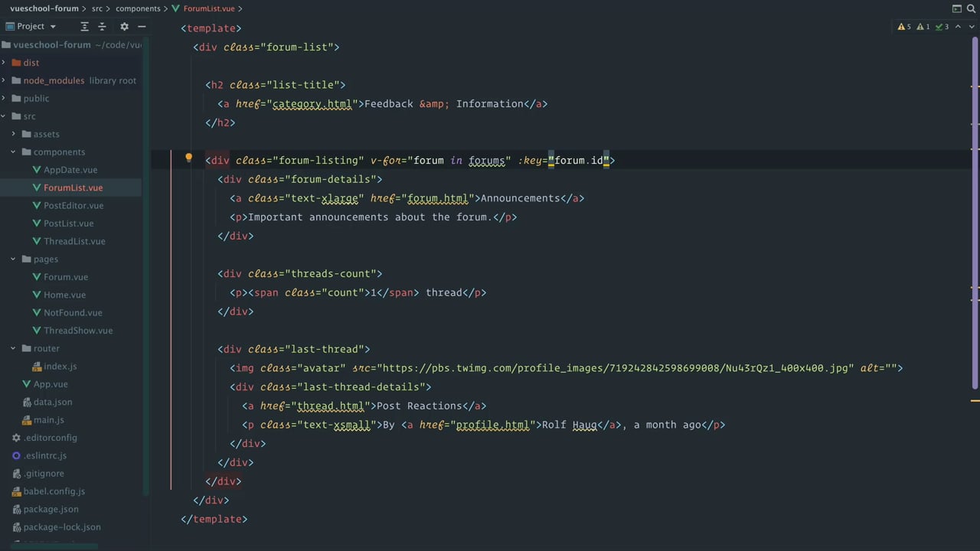The height and width of the screenshot is (551, 980).
Task: Click the "forums" word in v-for expression
Action: tap(487, 161)
